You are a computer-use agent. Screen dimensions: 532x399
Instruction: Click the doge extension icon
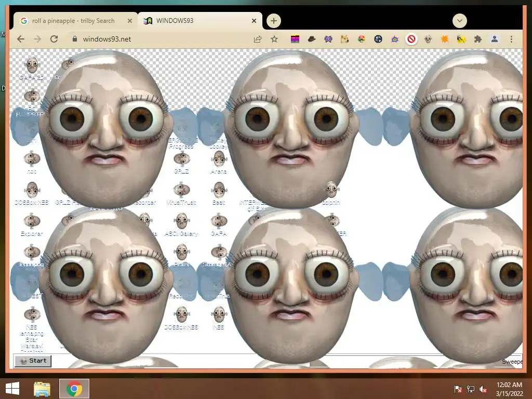coord(345,39)
